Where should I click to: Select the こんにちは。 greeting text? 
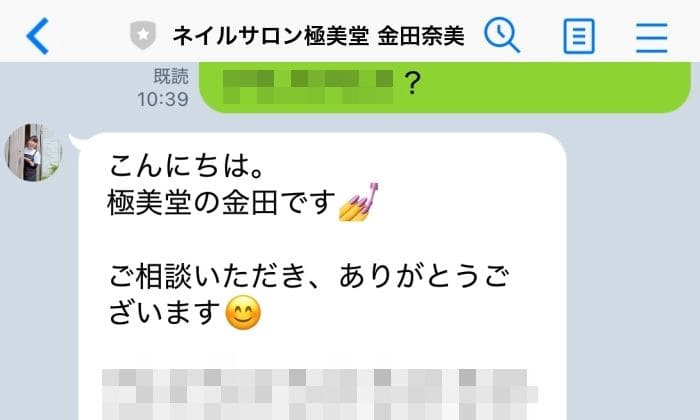pos(187,166)
